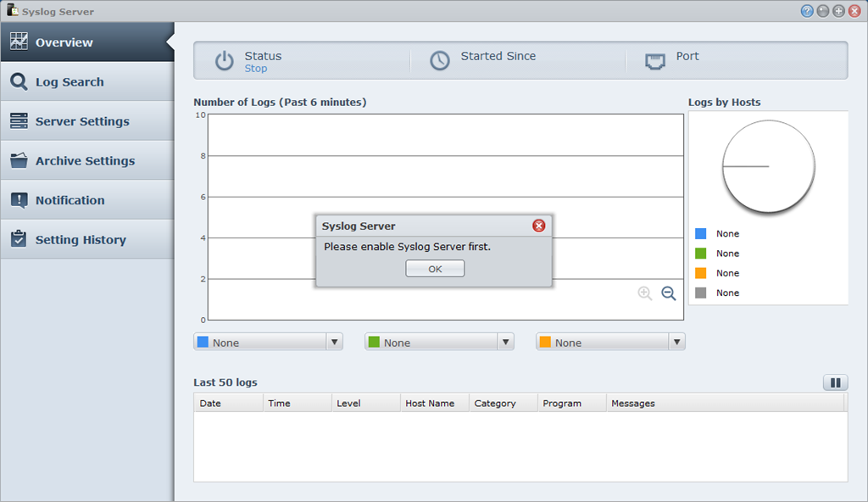Open the Notification section
868x502 pixels.
[x=86, y=200]
